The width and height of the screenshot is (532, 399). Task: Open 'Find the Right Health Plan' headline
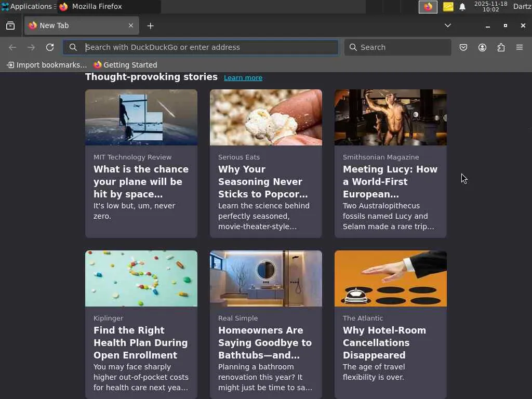[140, 343]
